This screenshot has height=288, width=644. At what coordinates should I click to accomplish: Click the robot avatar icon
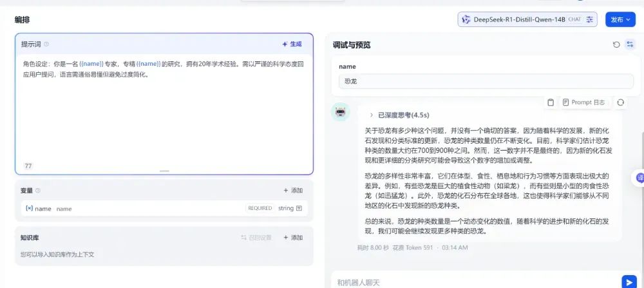click(x=341, y=111)
